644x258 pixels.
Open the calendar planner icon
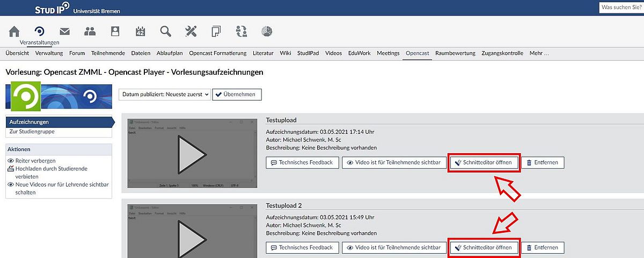[x=141, y=31]
